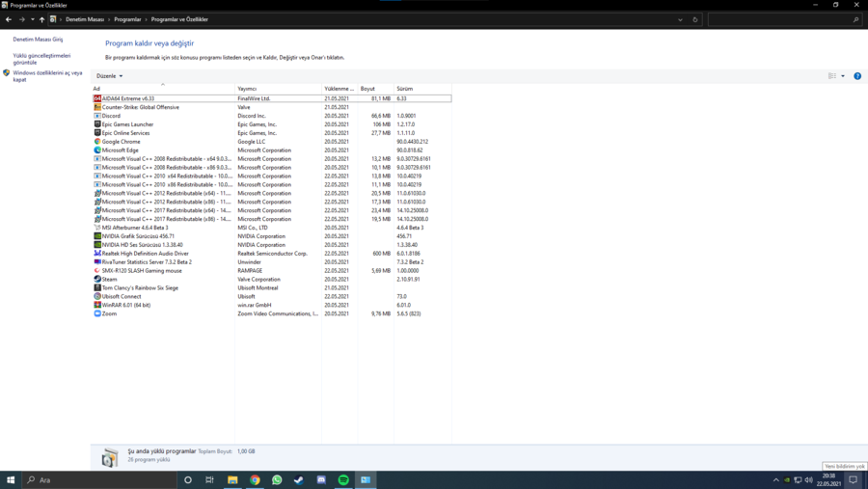
Task: Open Discord from the taskbar
Action: (321, 480)
